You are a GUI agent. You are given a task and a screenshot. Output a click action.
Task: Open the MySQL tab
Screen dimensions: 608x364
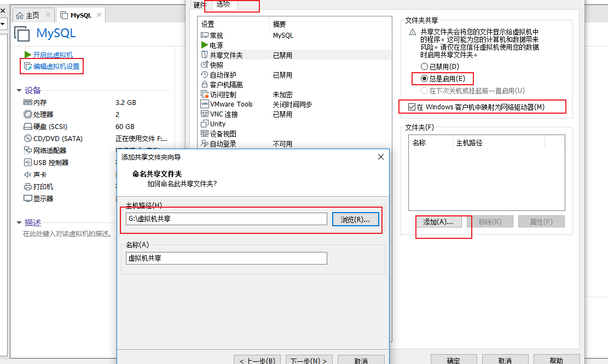(x=81, y=15)
